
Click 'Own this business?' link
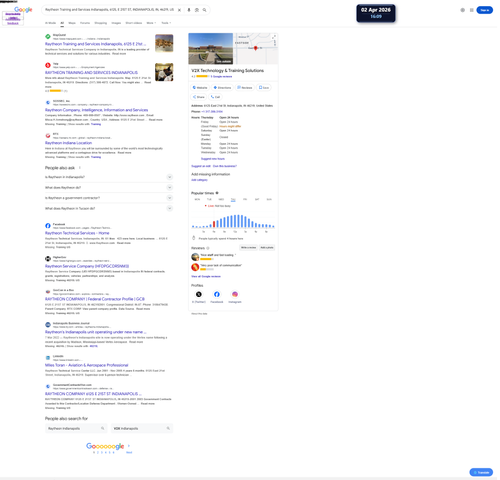click(225, 166)
